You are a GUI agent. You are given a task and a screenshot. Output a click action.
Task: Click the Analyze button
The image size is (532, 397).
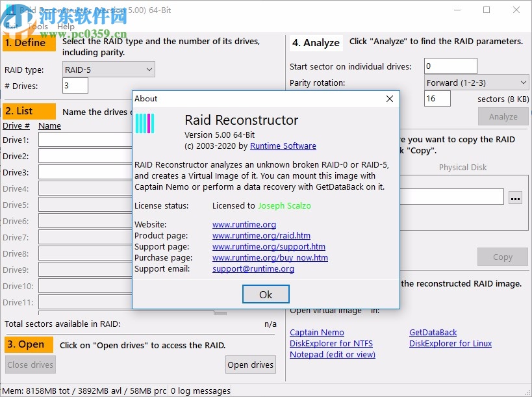point(503,116)
